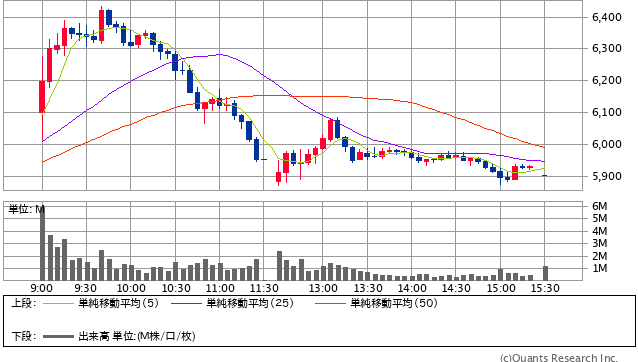Click the green line swatch in legend
This screenshot has width=638, height=362.
click(59, 303)
